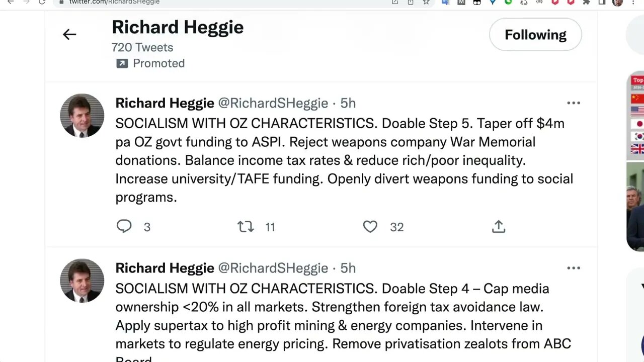Open the browser three-dot menu
Image resolution: width=644 pixels, height=362 pixels.
click(x=633, y=2)
